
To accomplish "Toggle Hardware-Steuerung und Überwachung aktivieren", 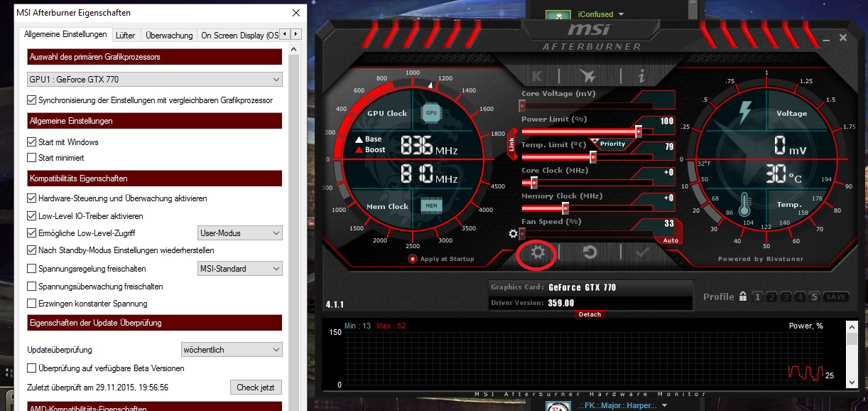I will pyautogui.click(x=31, y=198).
